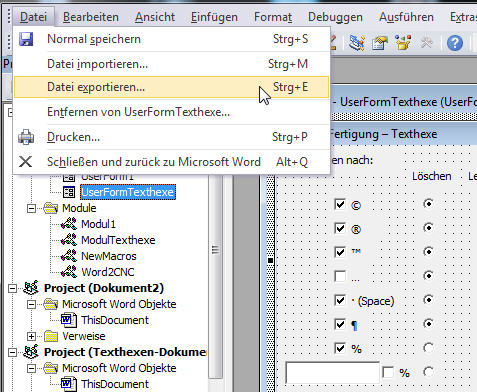Choose Schließen und zurück zu Microsoft Word

point(171,162)
